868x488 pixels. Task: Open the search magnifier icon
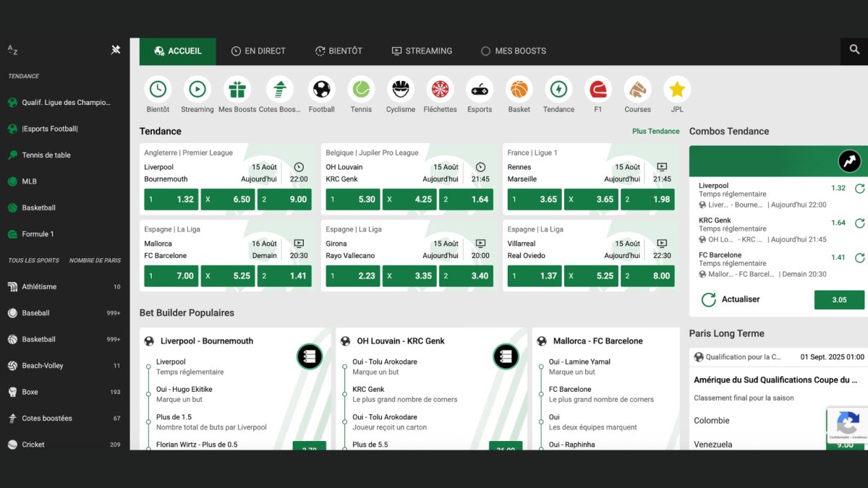pyautogui.click(x=854, y=50)
